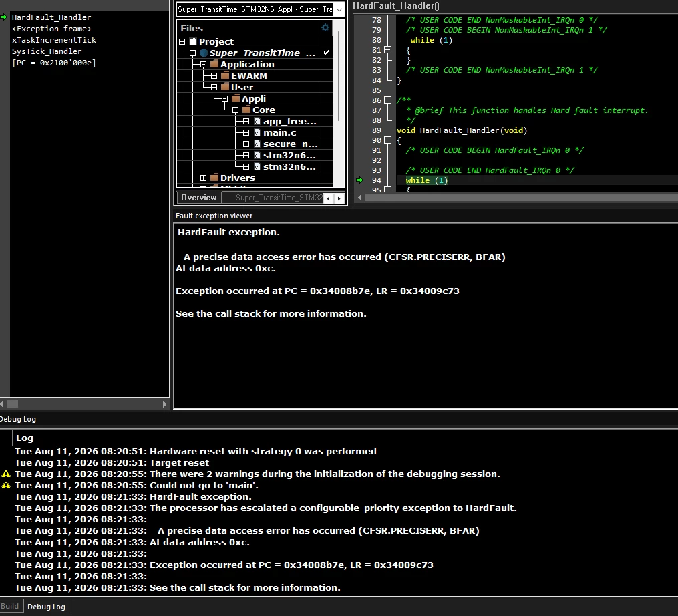Viewport: 678px width, 616px height.
Task: Collapse the Appli folder node
Action: [x=225, y=99]
